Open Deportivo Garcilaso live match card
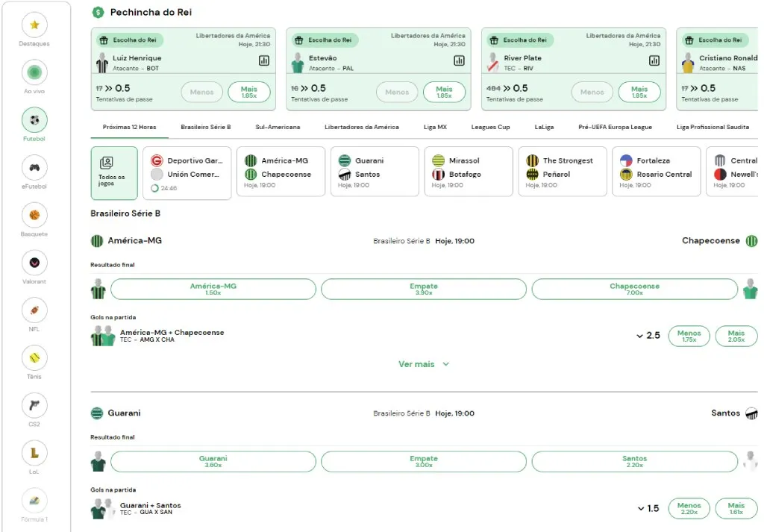 pos(187,173)
